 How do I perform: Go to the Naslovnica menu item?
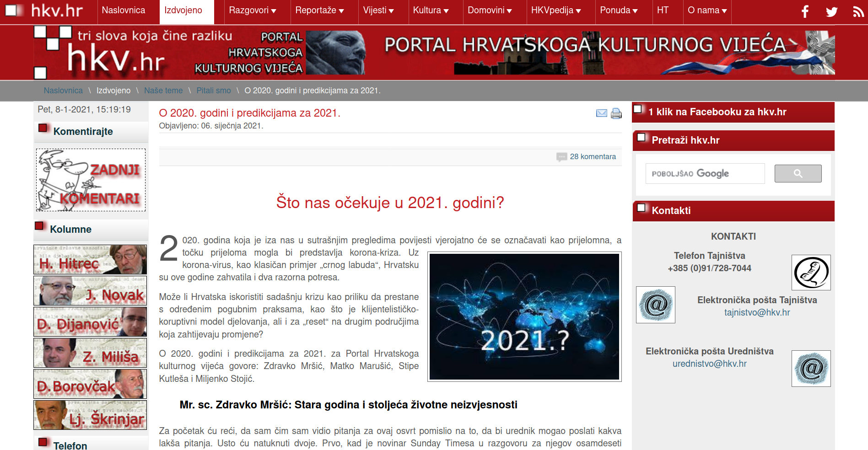coord(124,11)
